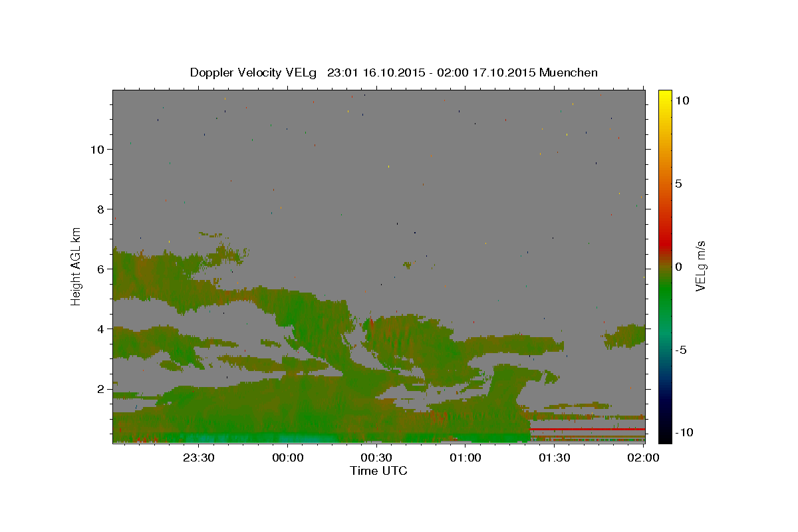Click the 00:30 time tick label
The height and width of the screenshot is (532, 798).
pyautogui.click(x=376, y=458)
